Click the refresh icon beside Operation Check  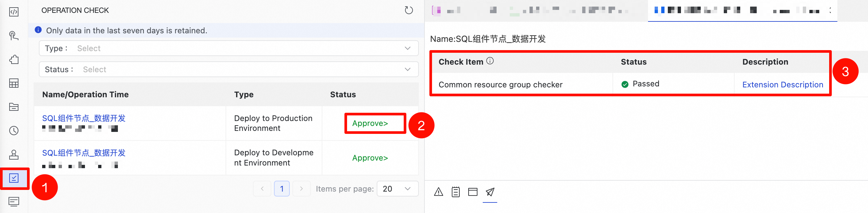408,11
